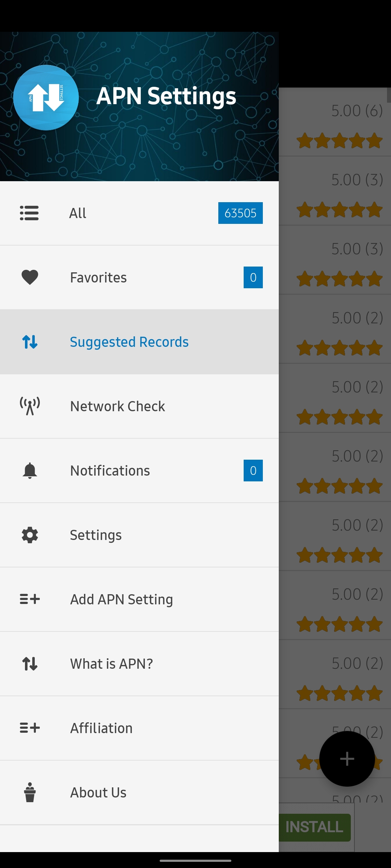
Task: Tap the heart icon for Favorites
Action: click(30, 277)
